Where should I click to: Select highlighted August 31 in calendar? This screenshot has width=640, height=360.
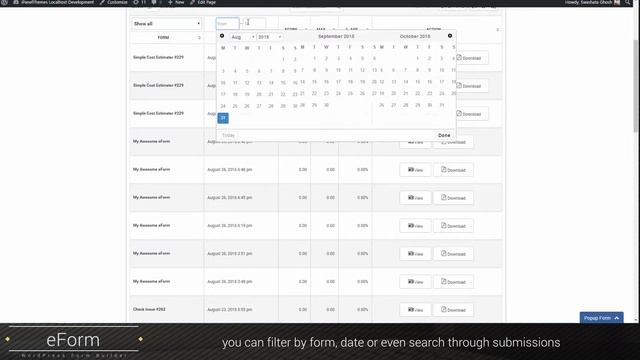[x=223, y=118]
